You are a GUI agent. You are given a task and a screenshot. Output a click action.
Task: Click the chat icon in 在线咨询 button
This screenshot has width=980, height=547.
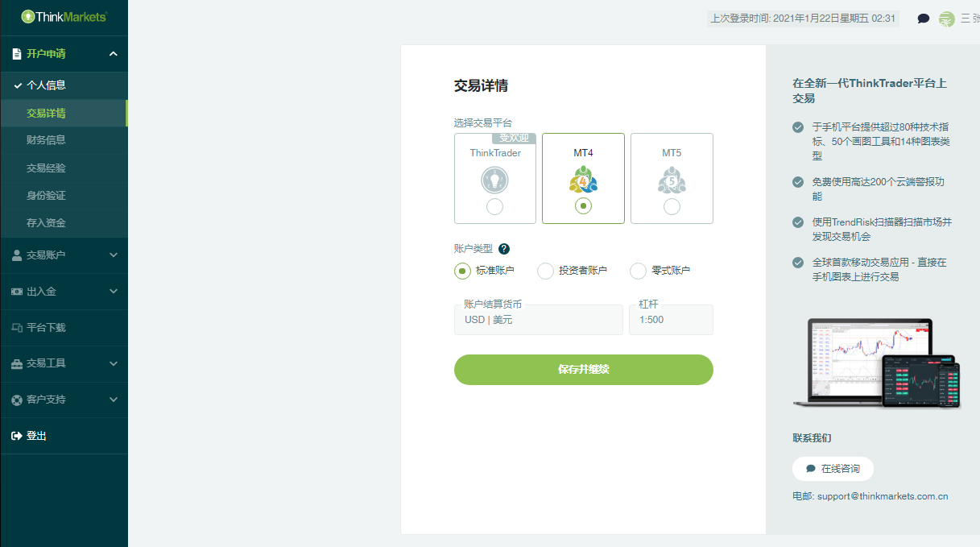811,469
